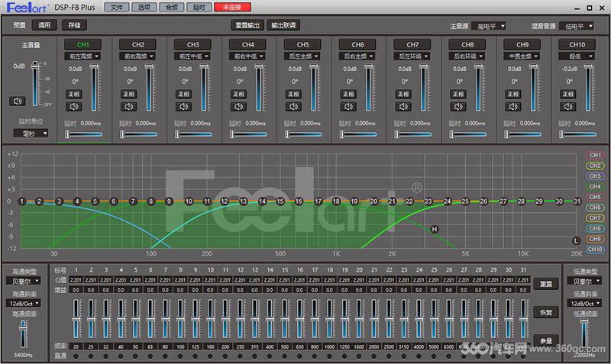Click the 1000 frequency field
Viewport: 611px width, 364px height.
click(x=330, y=346)
